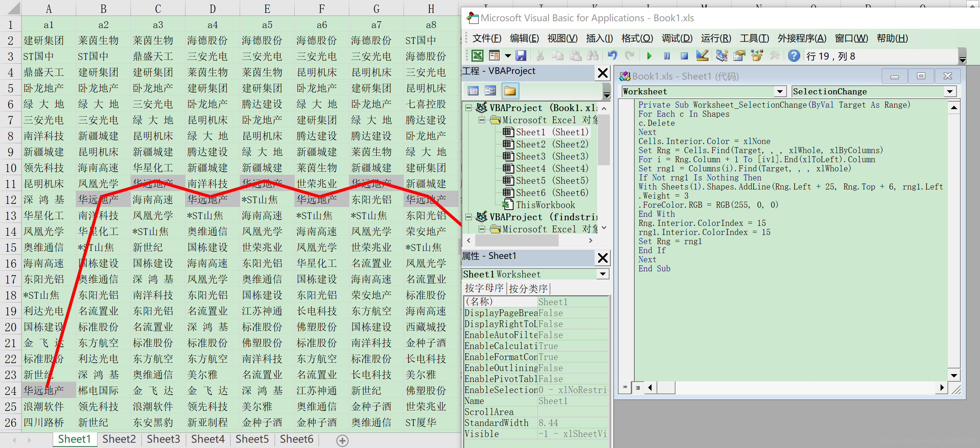Screen dimensions: 980x448
Task: Toggle Design Mode with the ruler-pencil icon
Action: (702, 56)
